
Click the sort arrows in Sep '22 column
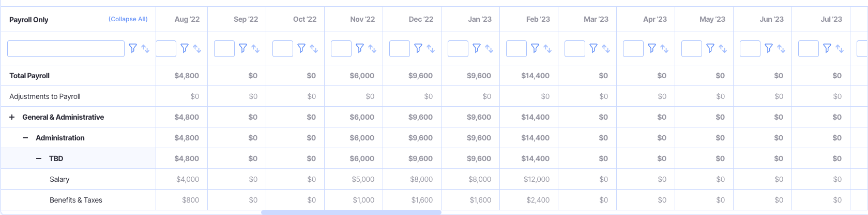click(x=255, y=49)
